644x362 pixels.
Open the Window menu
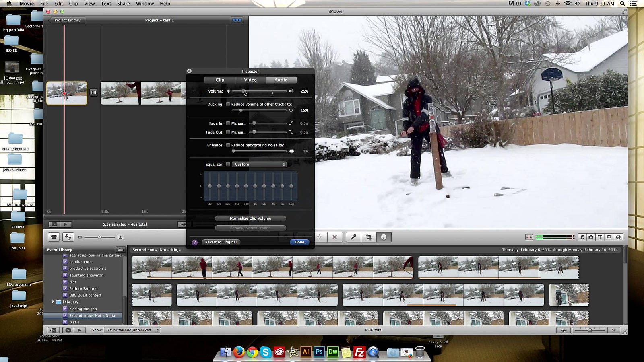coord(145,4)
